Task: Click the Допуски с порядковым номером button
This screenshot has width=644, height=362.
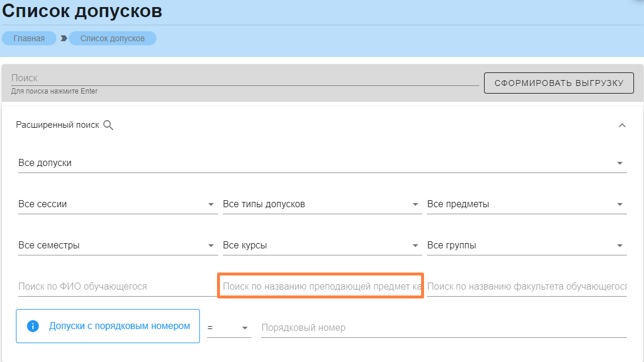Action: 119,326
